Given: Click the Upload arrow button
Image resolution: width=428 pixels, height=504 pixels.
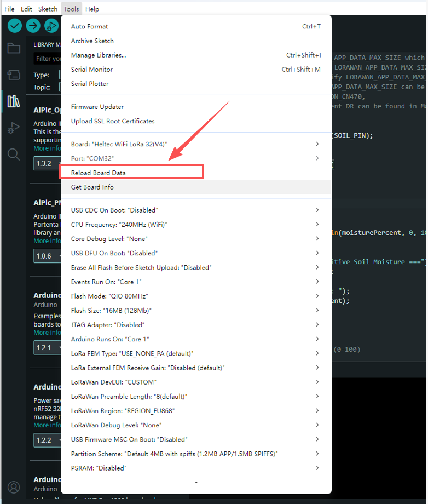Looking at the screenshot, I should tap(33, 26).
